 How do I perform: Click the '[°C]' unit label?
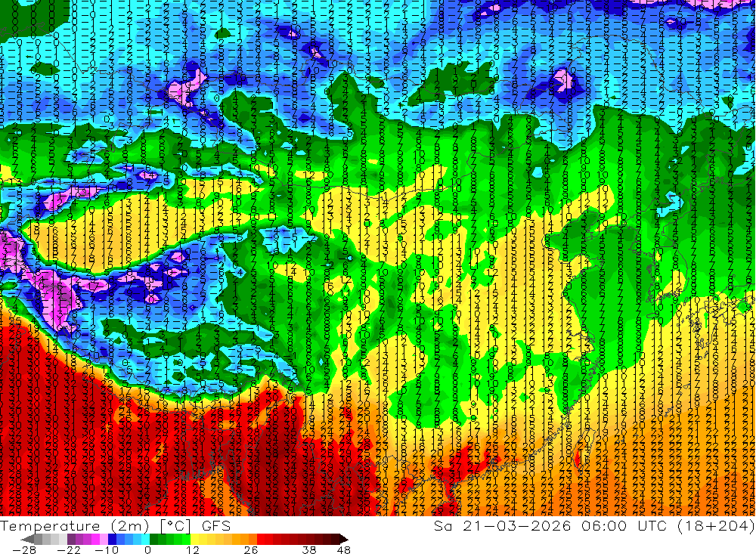(175, 526)
